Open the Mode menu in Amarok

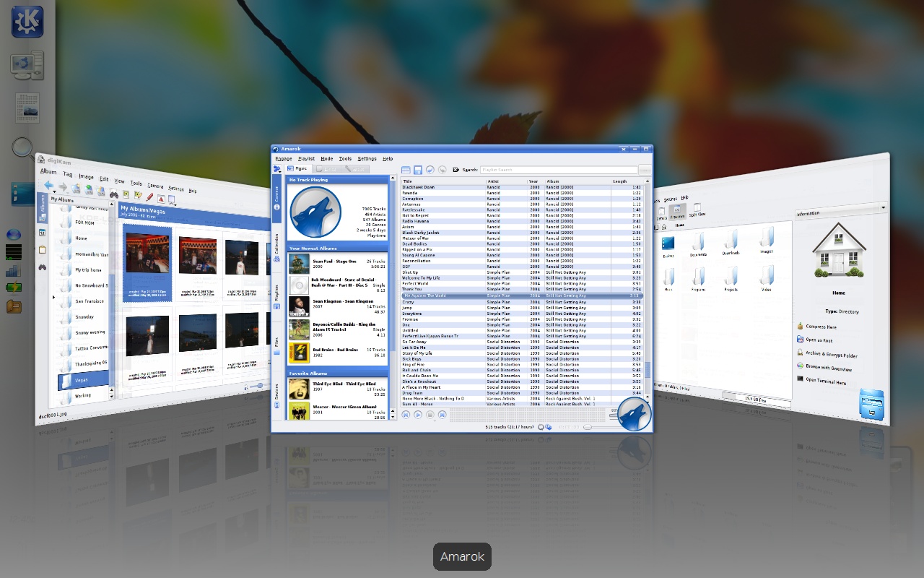pos(327,158)
